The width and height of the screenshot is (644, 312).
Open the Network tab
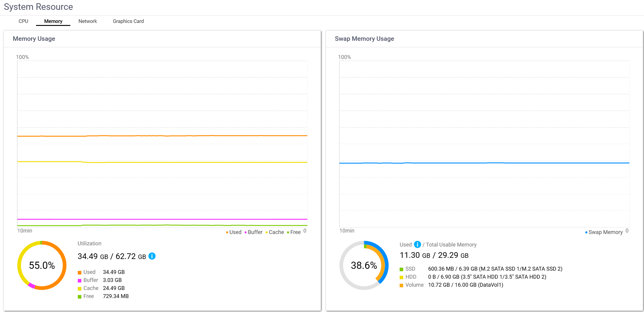(x=88, y=21)
